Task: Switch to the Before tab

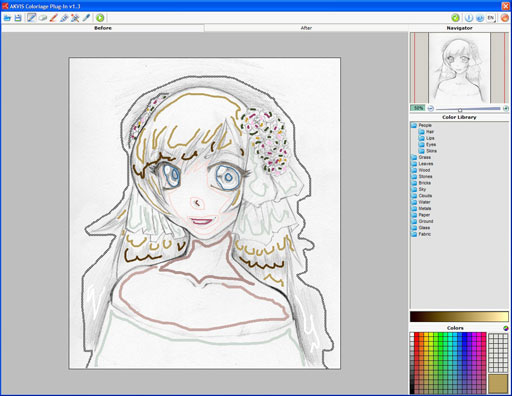Action: (x=103, y=28)
